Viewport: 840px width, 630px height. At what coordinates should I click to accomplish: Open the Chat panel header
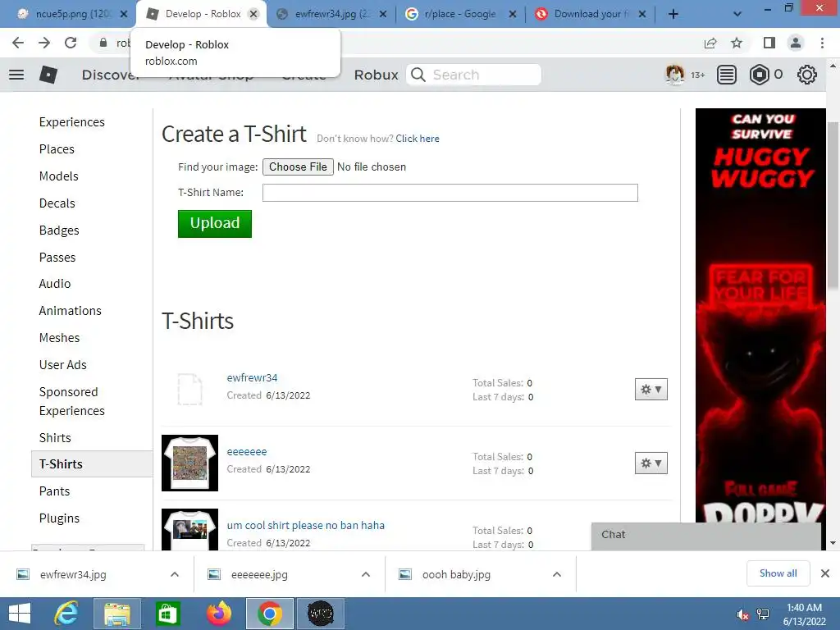click(706, 535)
